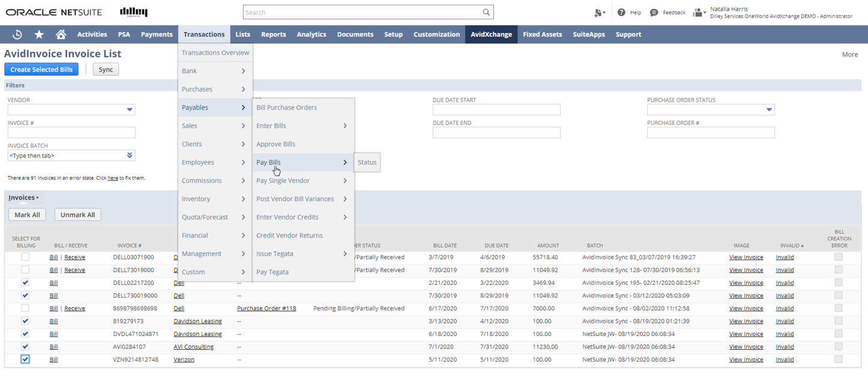The image size is (868, 378).
Task: Select the checkbox for invoice 8698798698698
Action: pos(25,308)
